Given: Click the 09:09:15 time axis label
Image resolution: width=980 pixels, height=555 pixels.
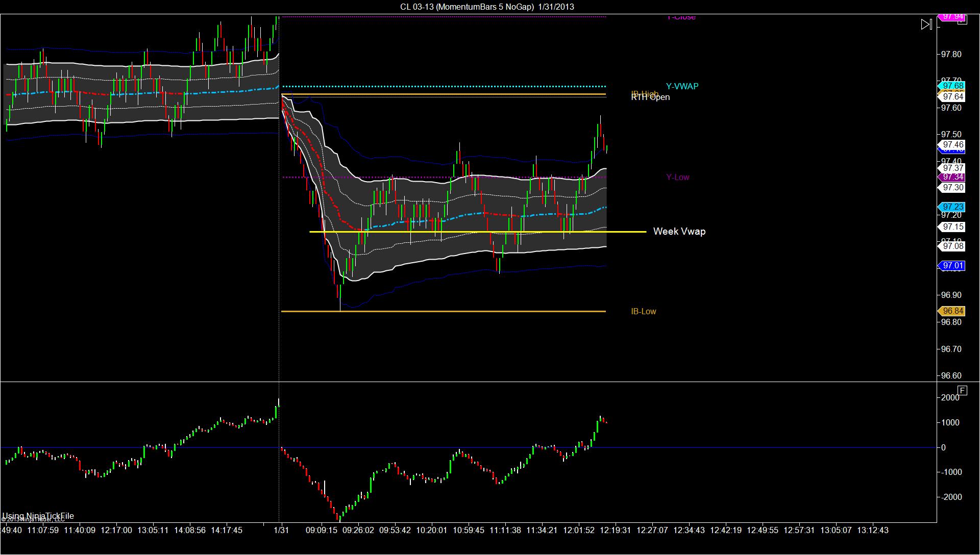Looking at the screenshot, I should (x=322, y=531).
